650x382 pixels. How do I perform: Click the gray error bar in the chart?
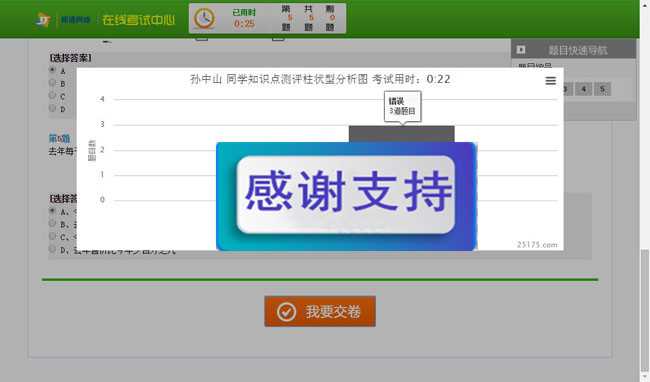point(401,134)
